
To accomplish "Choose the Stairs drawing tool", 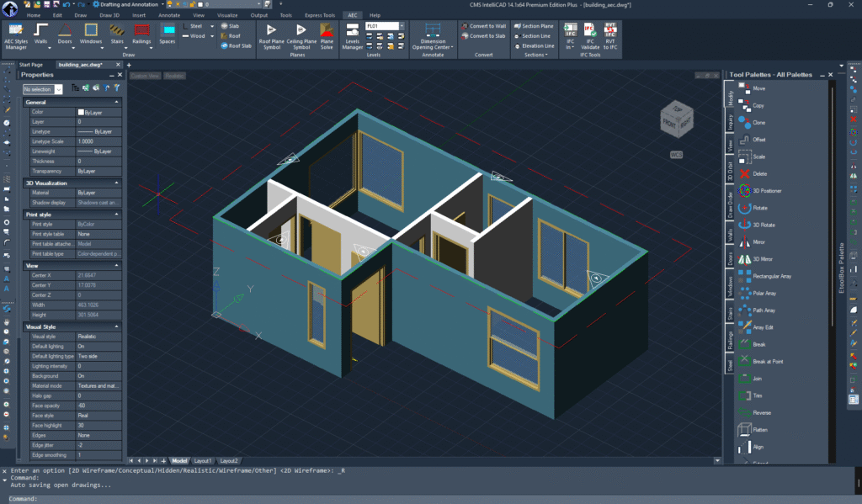I will point(116,34).
